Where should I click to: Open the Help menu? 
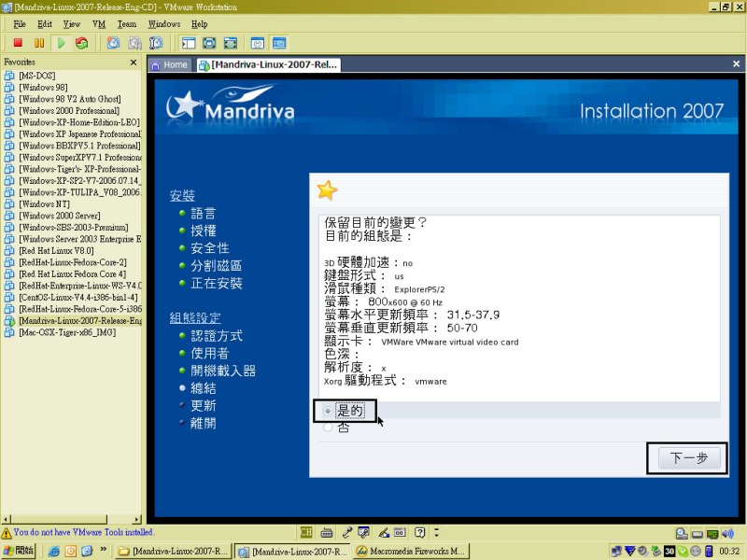point(199,24)
